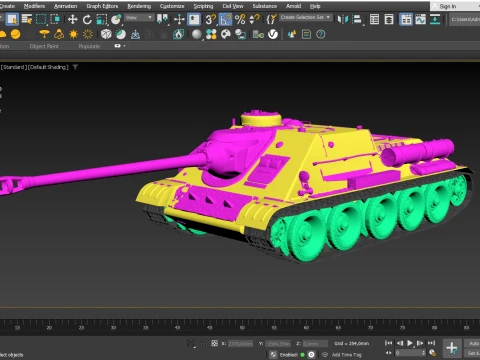Viewport: 480px width, 360px height.
Task: Open the Scene Explorer toggle
Action: [374, 19]
